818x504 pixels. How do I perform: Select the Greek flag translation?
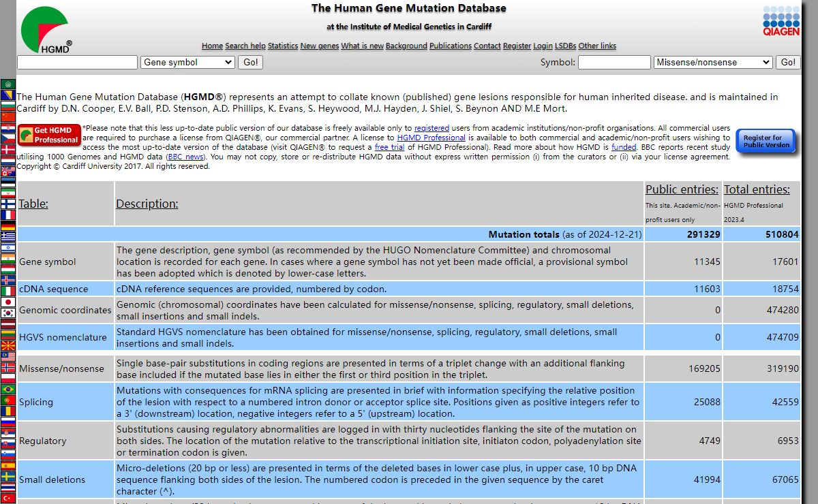[x=8, y=236]
